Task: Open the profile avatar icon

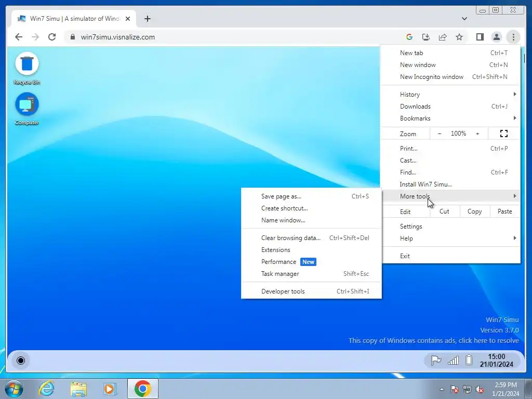Action: (496, 37)
